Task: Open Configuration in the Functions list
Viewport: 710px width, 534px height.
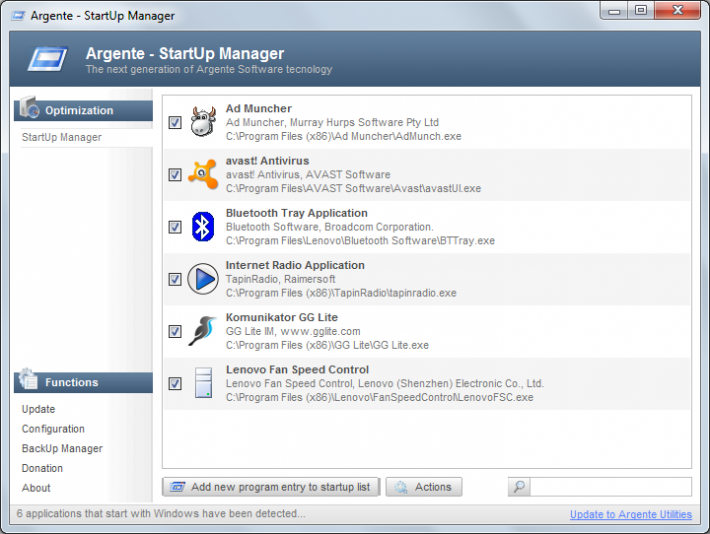Action: pos(53,428)
